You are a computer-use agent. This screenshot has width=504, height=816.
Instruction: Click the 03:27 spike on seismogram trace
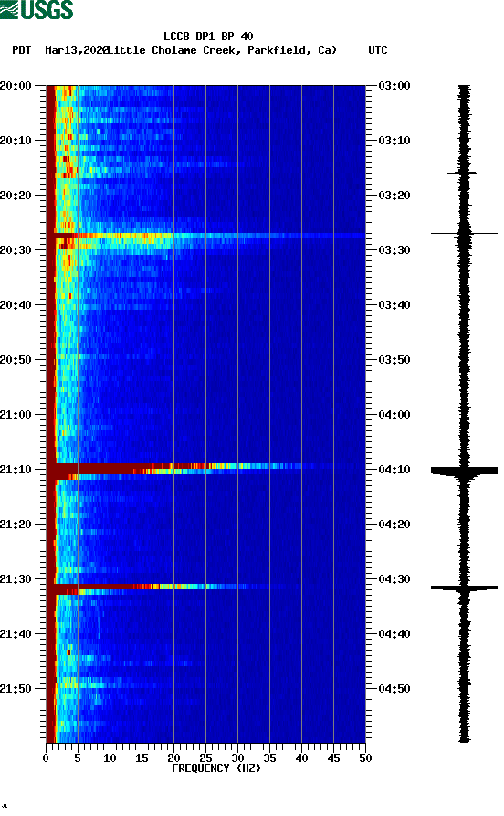point(464,234)
